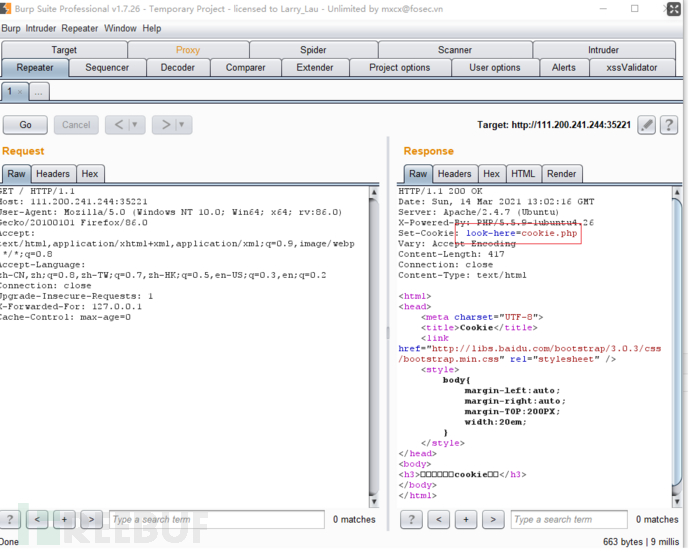The height and width of the screenshot is (552, 690).
Task: Click plus options button in response search
Action: coord(466,519)
